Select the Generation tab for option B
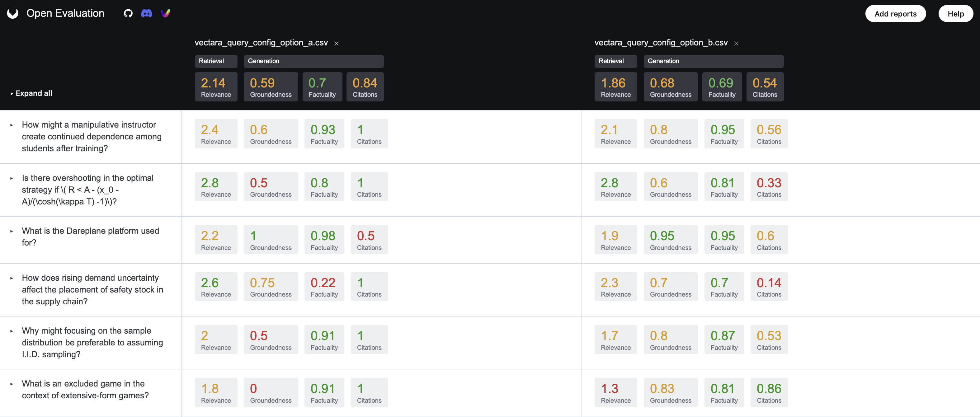This screenshot has height=417, width=980. (x=713, y=61)
